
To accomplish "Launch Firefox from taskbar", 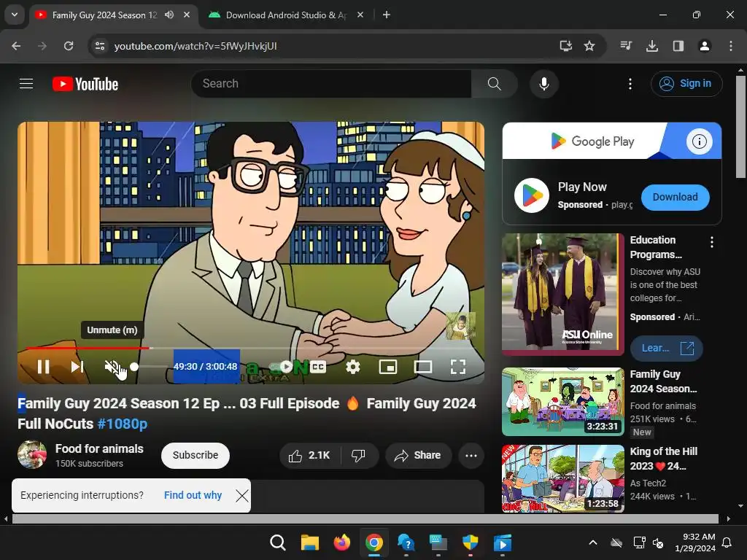I will click(x=341, y=542).
